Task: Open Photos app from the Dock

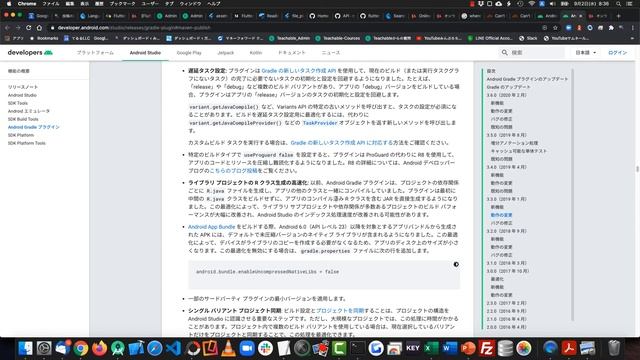Action: (x=524, y=348)
